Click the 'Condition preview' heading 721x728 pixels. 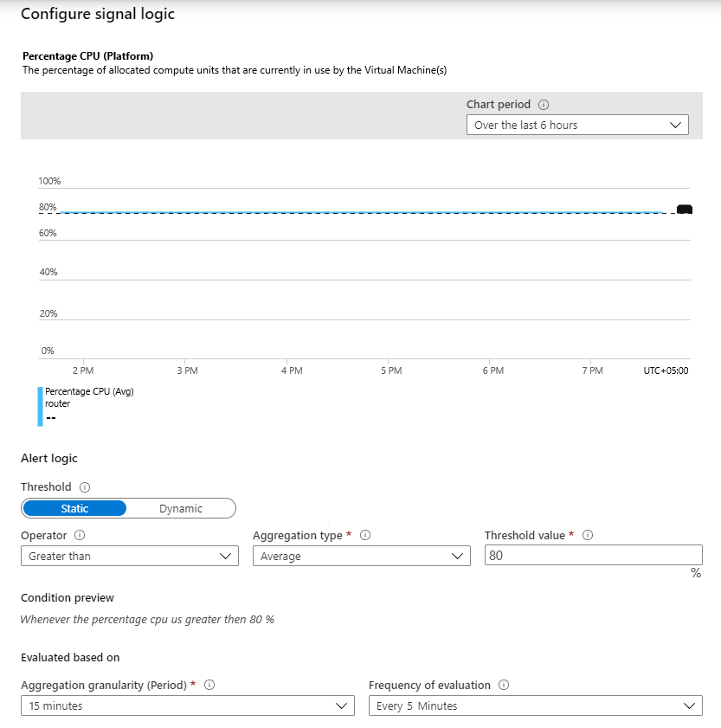(68, 597)
